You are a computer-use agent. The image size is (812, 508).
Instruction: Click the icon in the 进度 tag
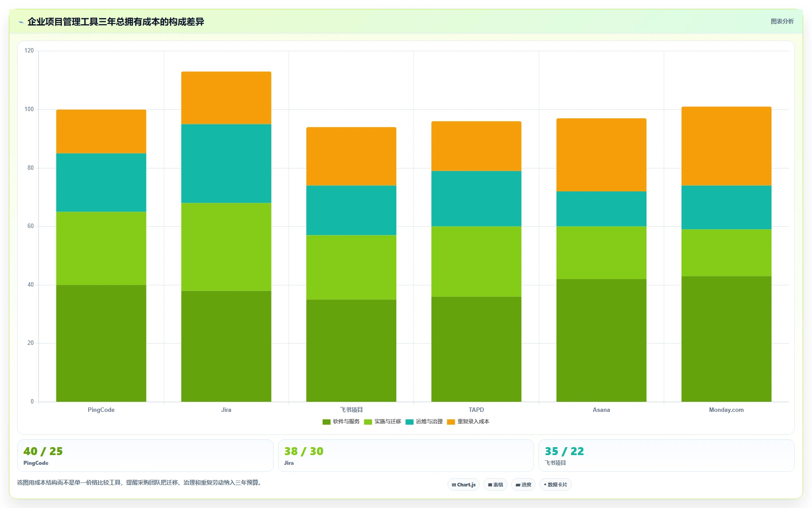[x=518, y=485]
